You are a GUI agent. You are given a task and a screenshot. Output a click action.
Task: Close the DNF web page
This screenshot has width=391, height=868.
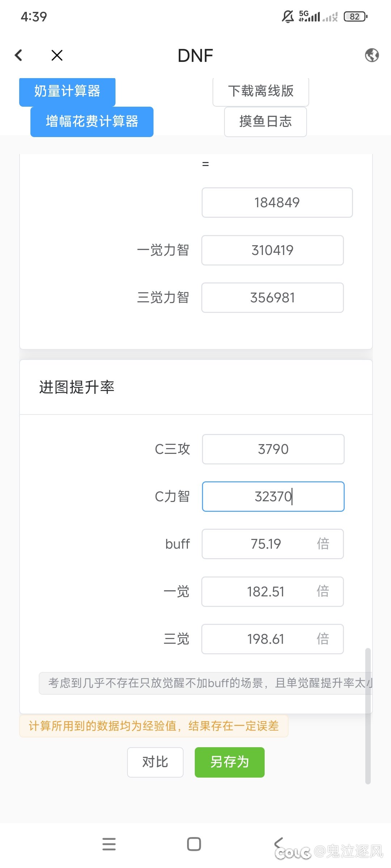tap(57, 55)
